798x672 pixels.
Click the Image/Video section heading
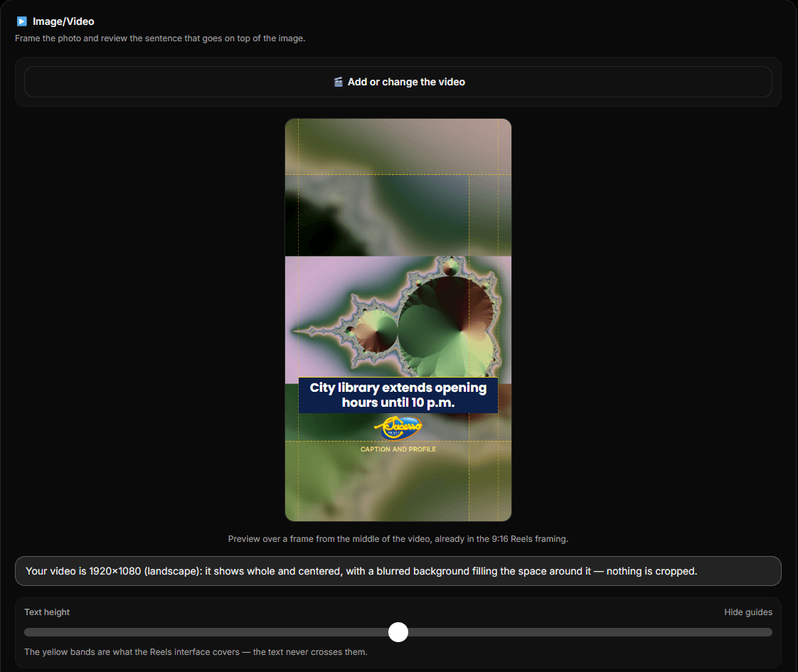[x=63, y=21]
